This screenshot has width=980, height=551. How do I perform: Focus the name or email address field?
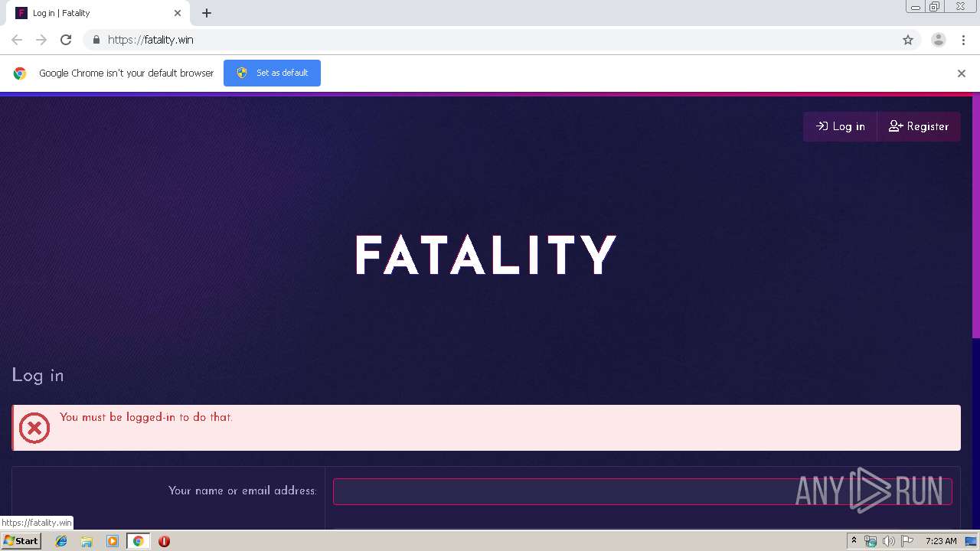click(642, 491)
